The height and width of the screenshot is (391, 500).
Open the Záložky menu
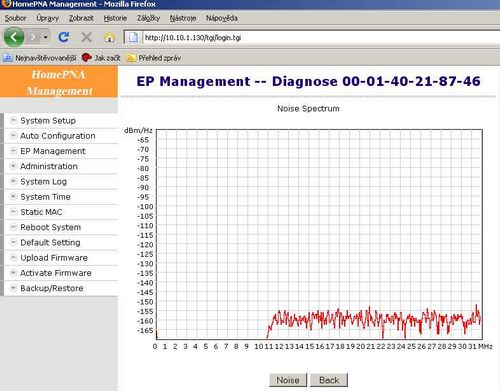(x=148, y=18)
